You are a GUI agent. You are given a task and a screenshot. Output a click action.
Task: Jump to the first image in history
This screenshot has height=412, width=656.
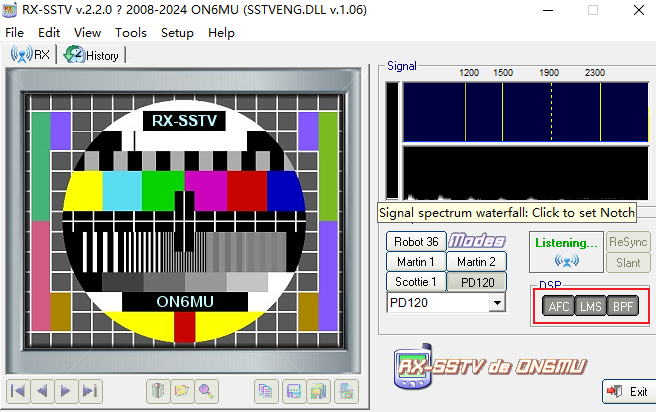[x=18, y=391]
